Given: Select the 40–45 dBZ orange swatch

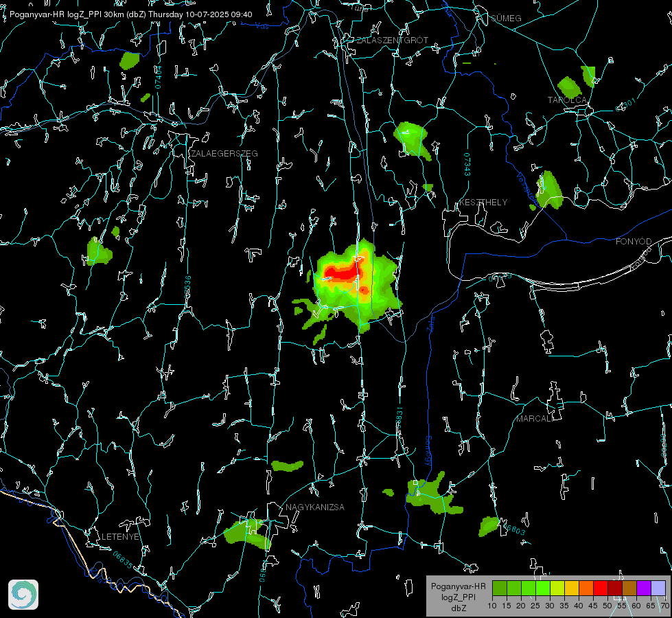Looking at the screenshot, I should coord(586,588).
